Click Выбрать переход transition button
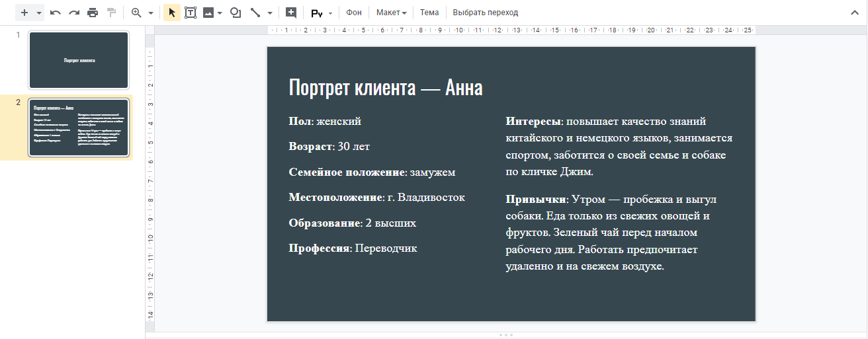The image size is (868, 339). click(x=485, y=13)
